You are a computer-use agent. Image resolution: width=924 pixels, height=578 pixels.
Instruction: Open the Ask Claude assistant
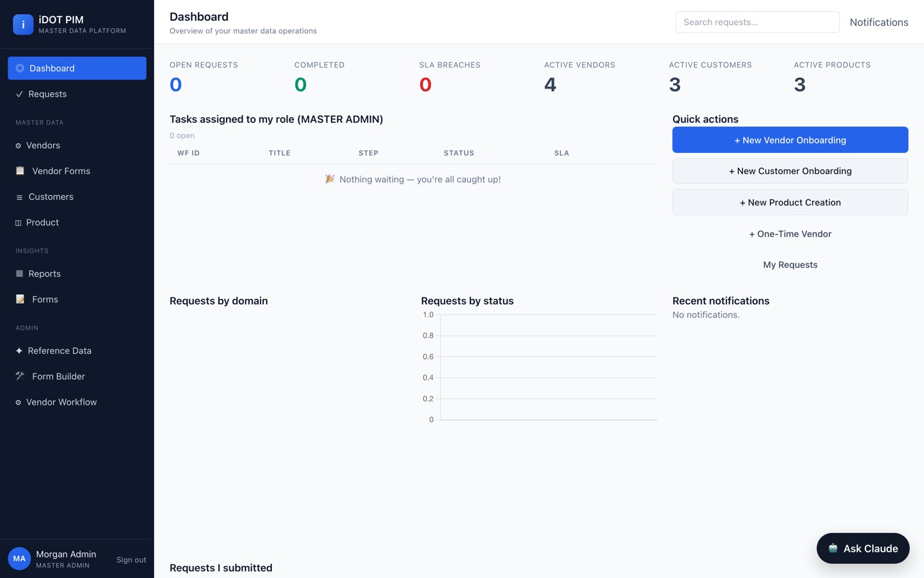click(862, 548)
